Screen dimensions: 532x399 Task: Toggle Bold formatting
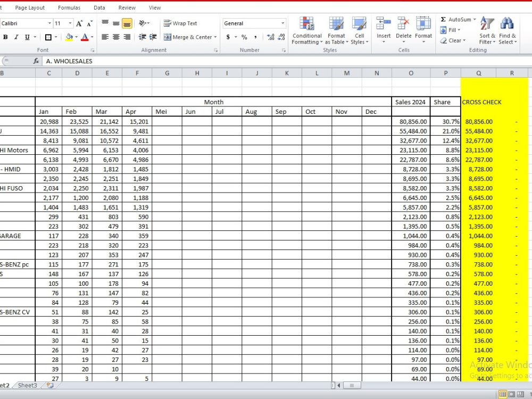5,37
